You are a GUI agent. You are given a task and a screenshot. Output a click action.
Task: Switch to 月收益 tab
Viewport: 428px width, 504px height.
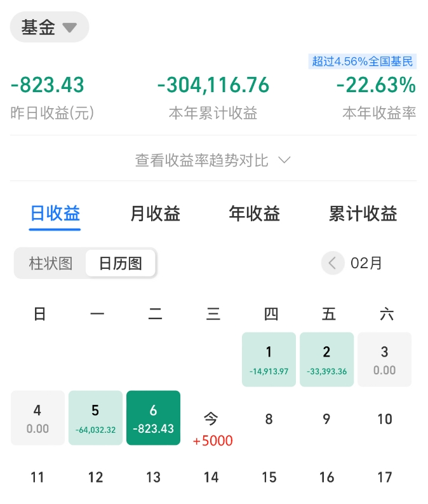[155, 214]
